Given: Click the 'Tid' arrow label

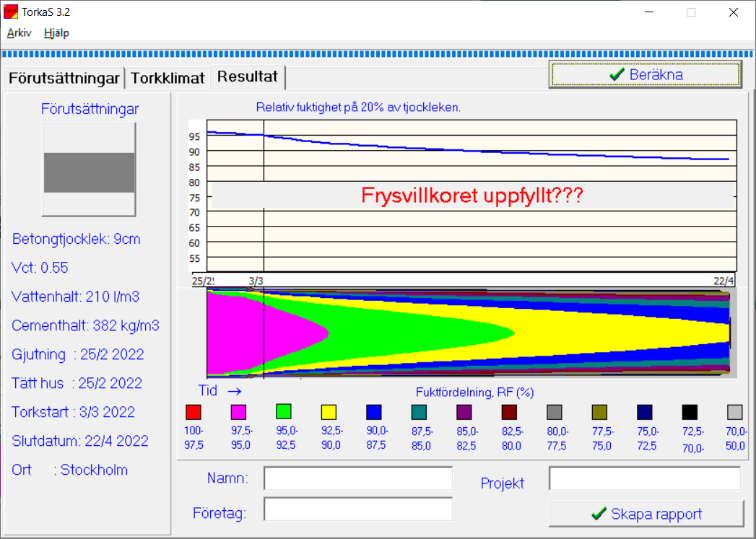Looking at the screenshot, I should coord(220,390).
